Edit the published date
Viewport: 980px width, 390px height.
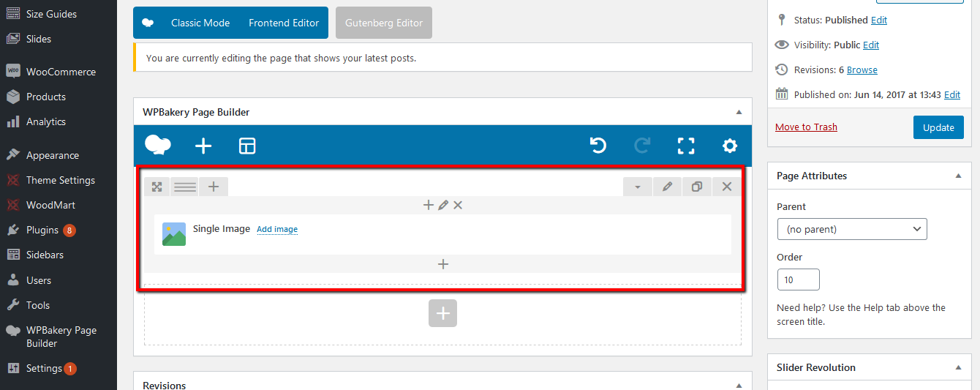click(952, 94)
